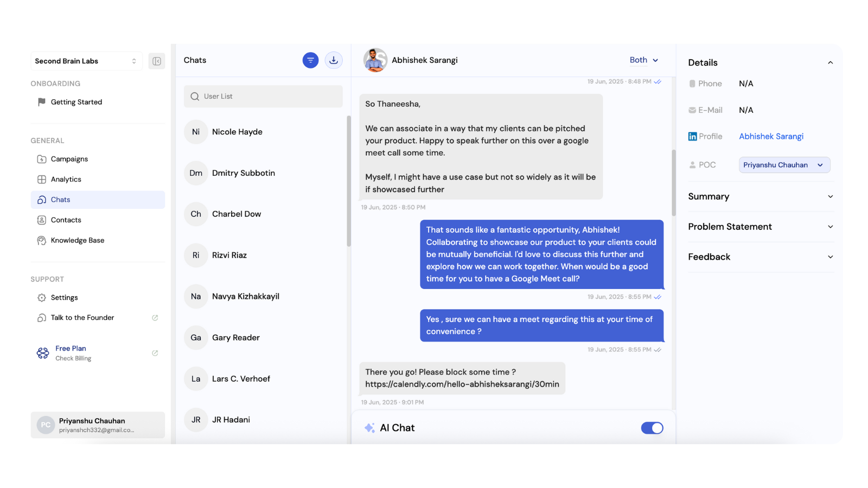This screenshot has width=868, height=488.
Task: Go to Campaigns page
Action: [98, 159]
